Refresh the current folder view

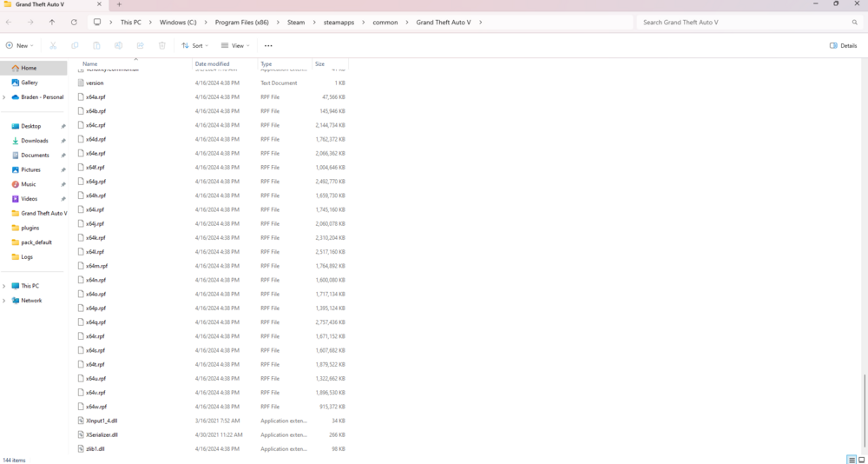74,23
